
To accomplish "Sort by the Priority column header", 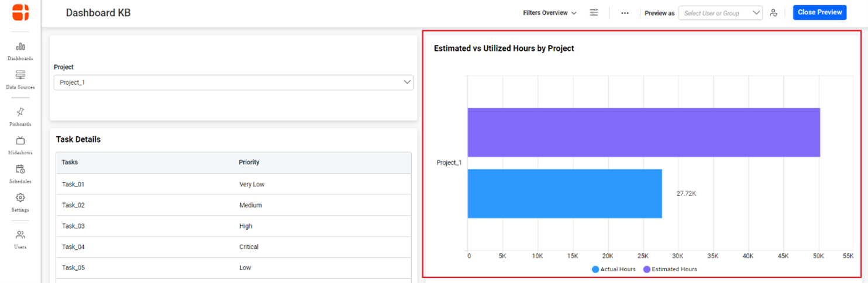I will [249, 162].
